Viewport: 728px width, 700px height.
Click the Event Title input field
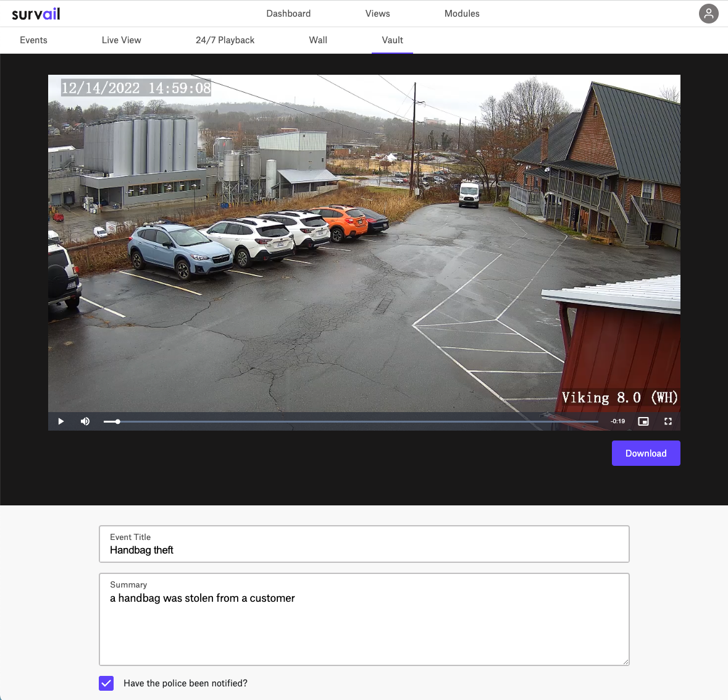point(364,544)
